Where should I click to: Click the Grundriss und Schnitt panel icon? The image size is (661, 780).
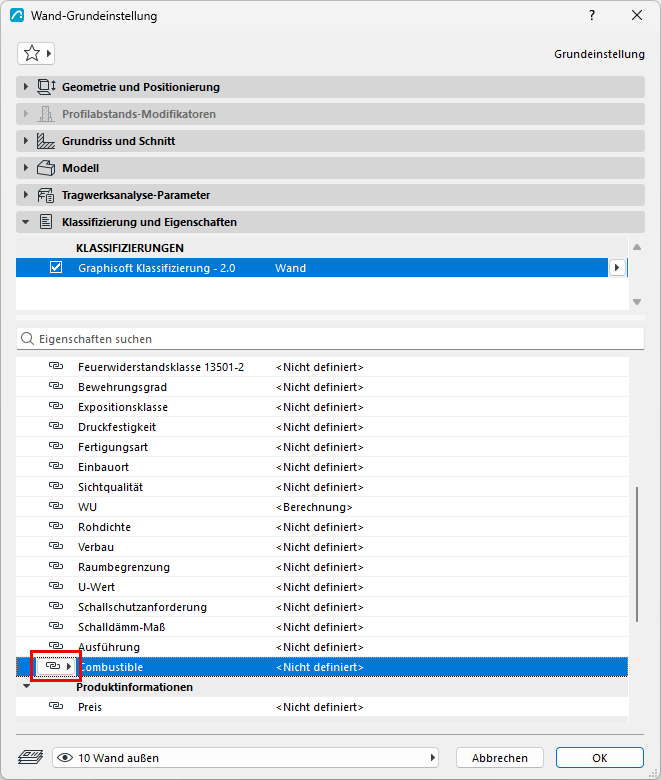point(46,141)
